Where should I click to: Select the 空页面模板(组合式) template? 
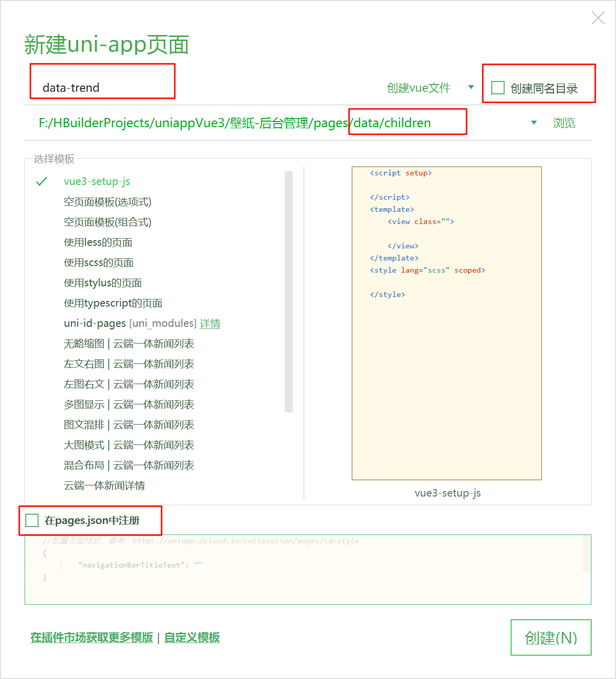tap(107, 222)
